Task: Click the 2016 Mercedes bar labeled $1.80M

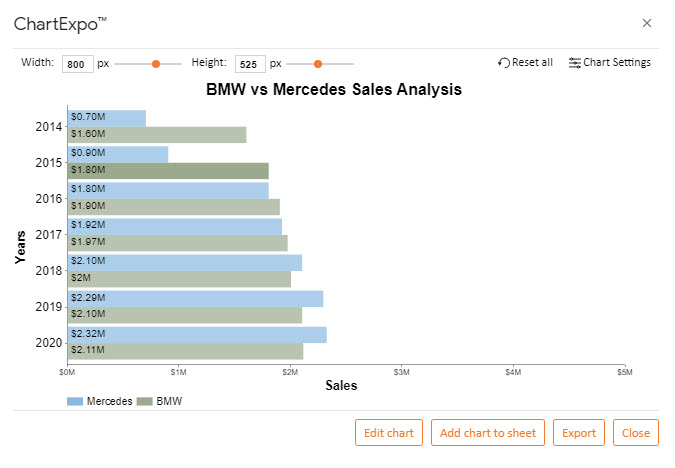Action: point(168,190)
